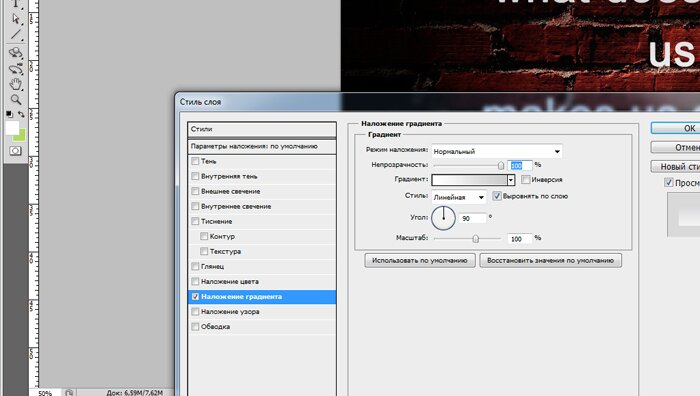Enable the Внутренняя тень checkbox
Screen dimensions: 700x396
[195, 176]
